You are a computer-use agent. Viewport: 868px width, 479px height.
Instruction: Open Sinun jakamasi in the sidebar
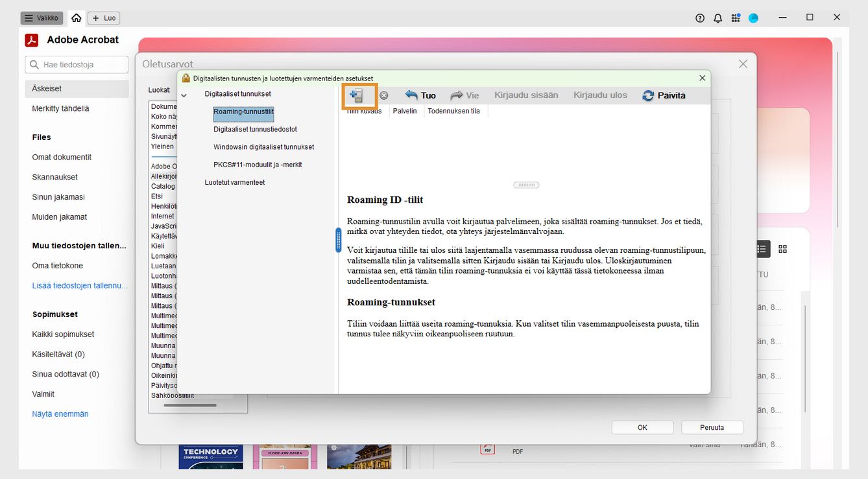click(58, 197)
